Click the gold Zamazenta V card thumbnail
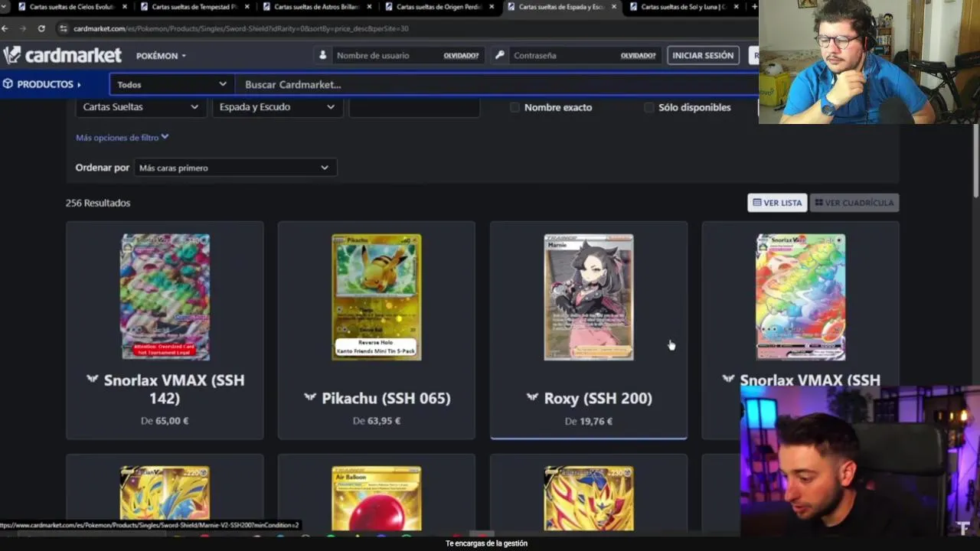Viewport: 980px width, 551px height. 588,498
